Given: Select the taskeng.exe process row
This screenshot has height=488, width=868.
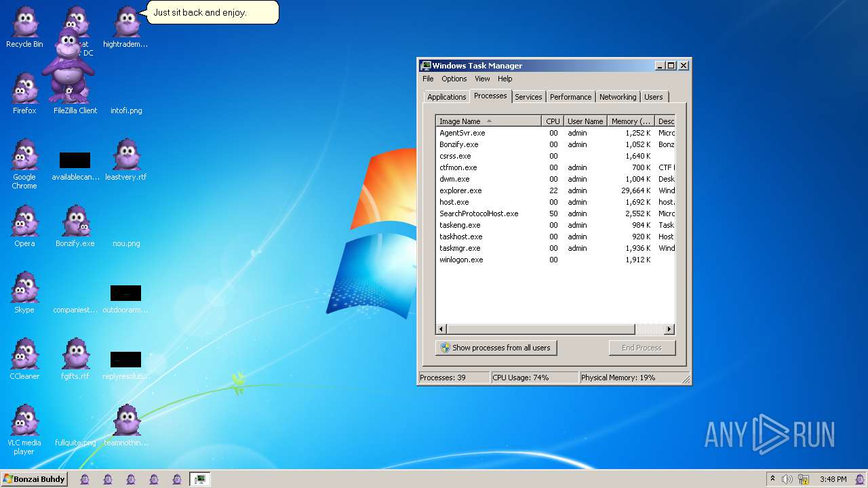Looking at the screenshot, I should tap(555, 225).
